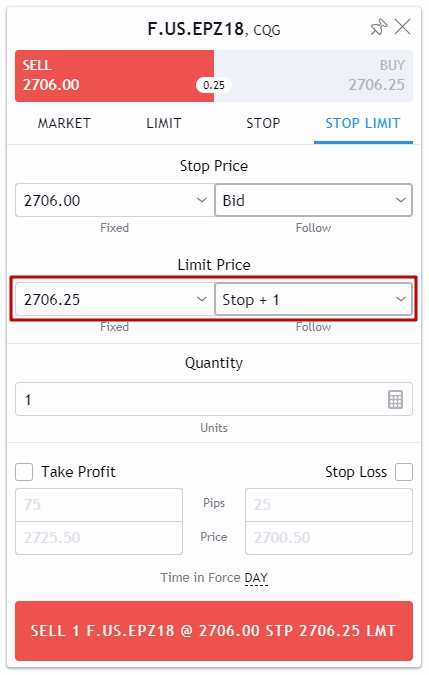Open the quantity calculator icon
Screen dimensions: 429x675
tap(395, 399)
